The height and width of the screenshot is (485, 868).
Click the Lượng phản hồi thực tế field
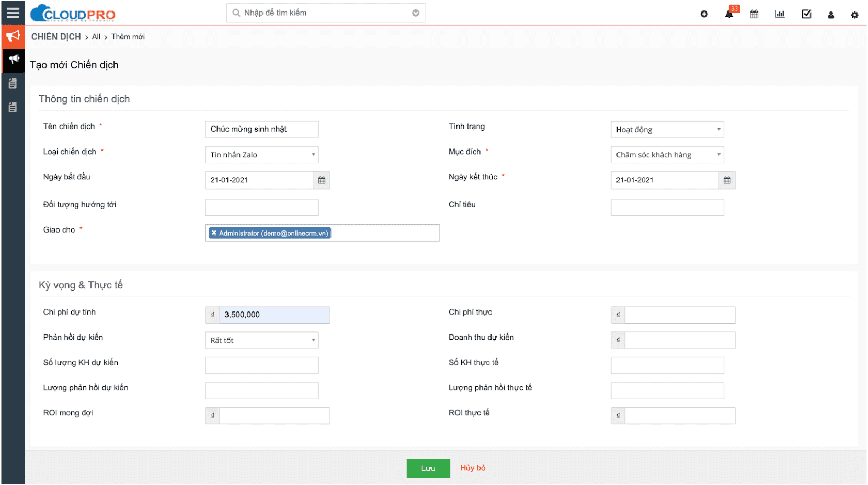(x=667, y=390)
